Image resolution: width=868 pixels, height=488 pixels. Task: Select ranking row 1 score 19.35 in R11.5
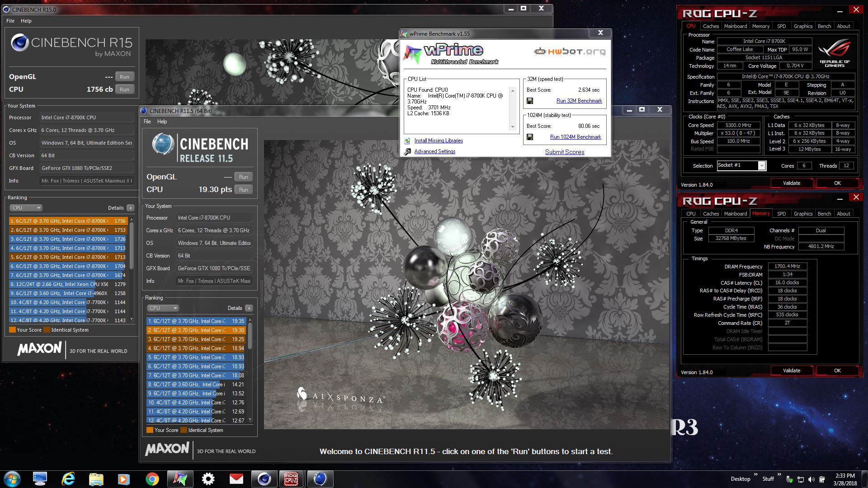click(196, 321)
